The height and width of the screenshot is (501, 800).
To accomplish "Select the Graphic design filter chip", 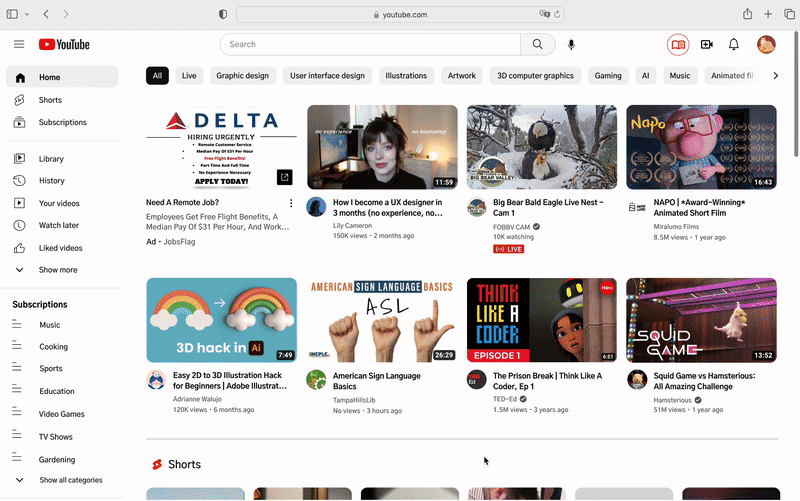I will click(242, 76).
